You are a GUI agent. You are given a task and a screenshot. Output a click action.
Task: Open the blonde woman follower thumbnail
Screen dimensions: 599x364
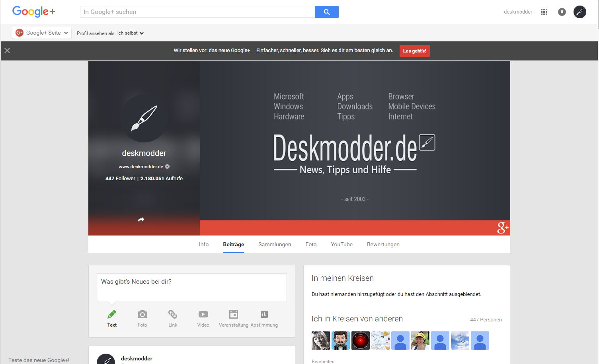(321, 341)
